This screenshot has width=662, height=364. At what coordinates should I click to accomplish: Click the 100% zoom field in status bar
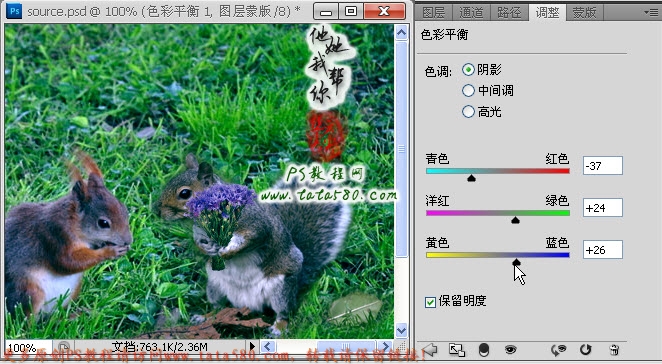28,348
